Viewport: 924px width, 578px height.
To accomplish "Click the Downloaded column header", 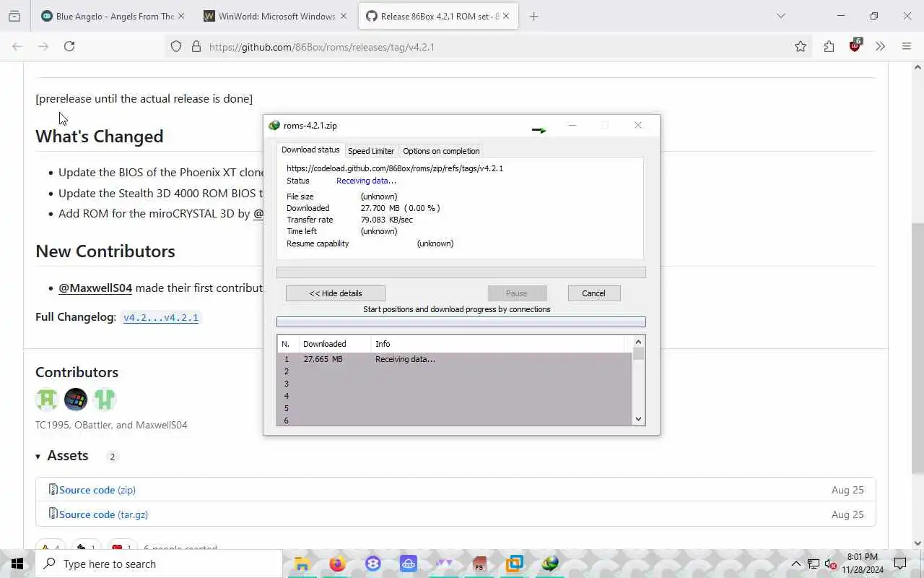I will click(x=334, y=344).
